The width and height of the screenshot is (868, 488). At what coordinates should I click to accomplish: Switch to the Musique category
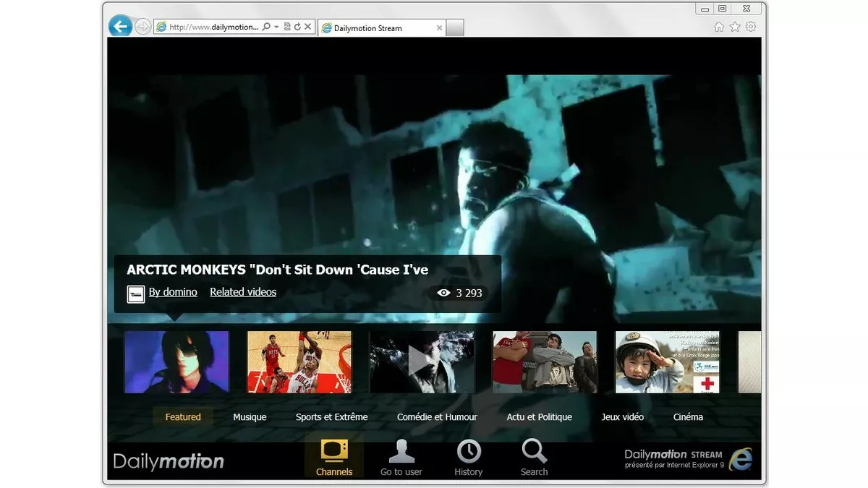(250, 416)
